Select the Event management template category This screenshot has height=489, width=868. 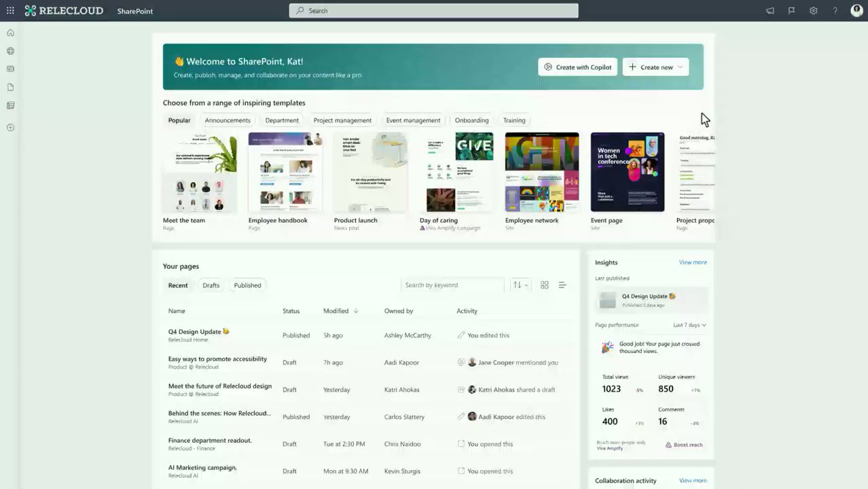coord(413,120)
